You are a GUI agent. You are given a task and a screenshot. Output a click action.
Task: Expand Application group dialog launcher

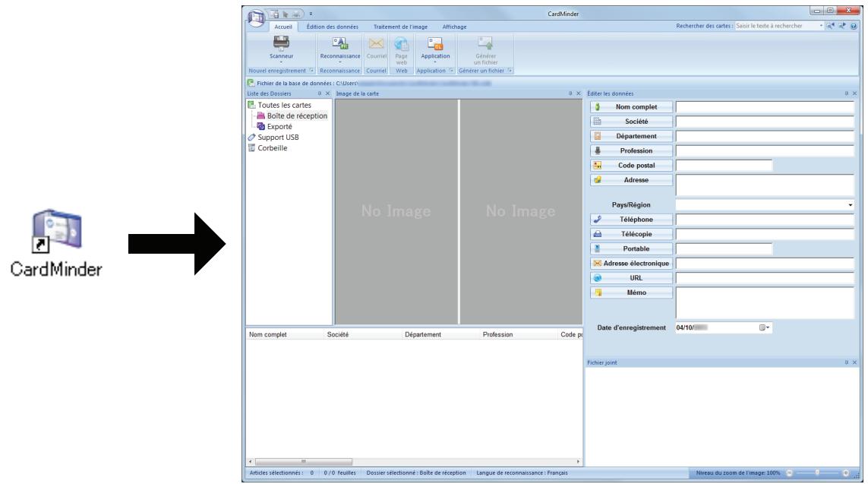click(x=451, y=71)
